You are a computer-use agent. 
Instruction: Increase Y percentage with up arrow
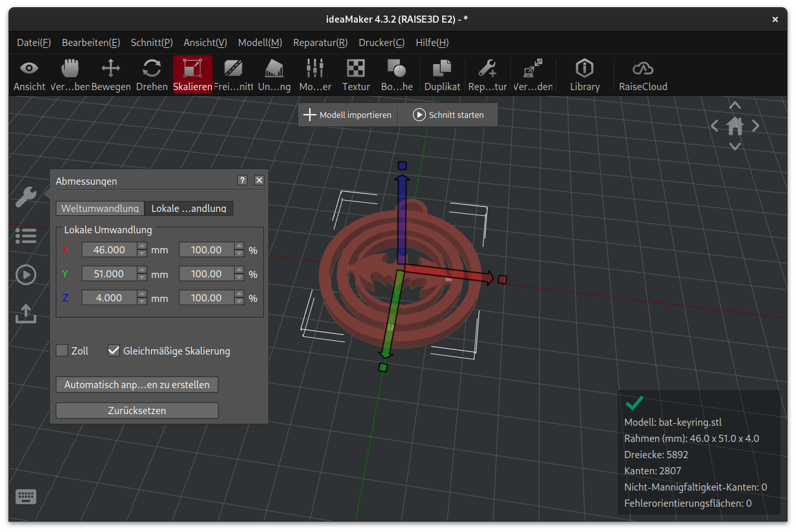[239, 270]
